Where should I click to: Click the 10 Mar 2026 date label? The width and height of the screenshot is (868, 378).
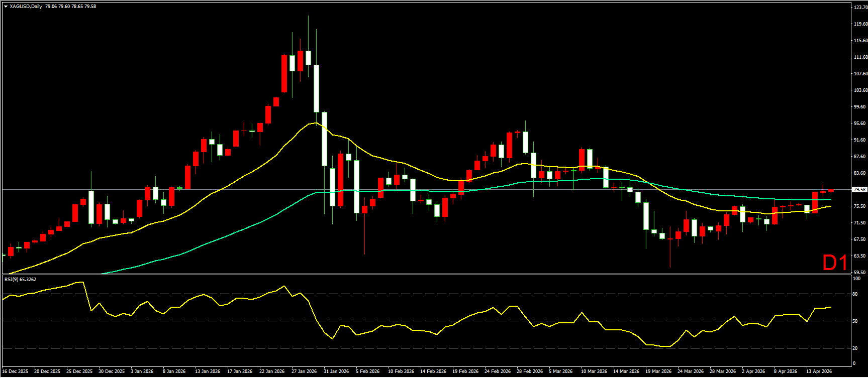(594, 371)
